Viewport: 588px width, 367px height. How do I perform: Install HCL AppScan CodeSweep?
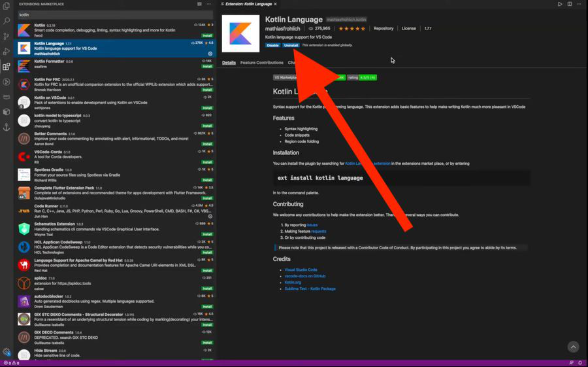pyautogui.click(x=207, y=253)
